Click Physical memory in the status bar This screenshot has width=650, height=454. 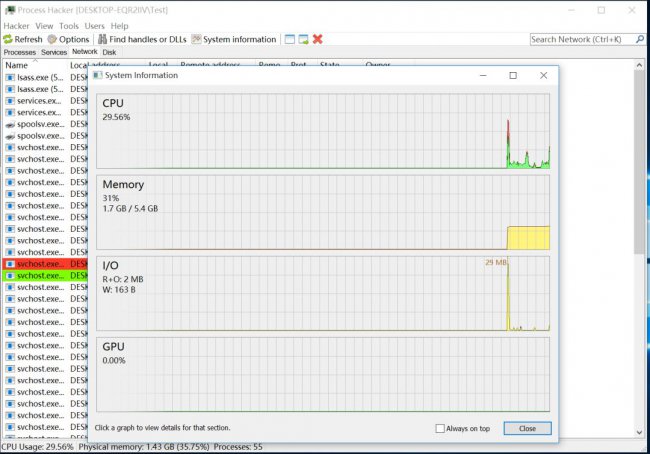[144, 447]
